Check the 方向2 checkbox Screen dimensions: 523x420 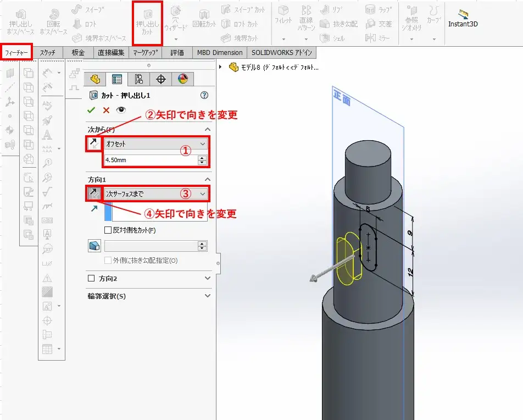pos(92,279)
